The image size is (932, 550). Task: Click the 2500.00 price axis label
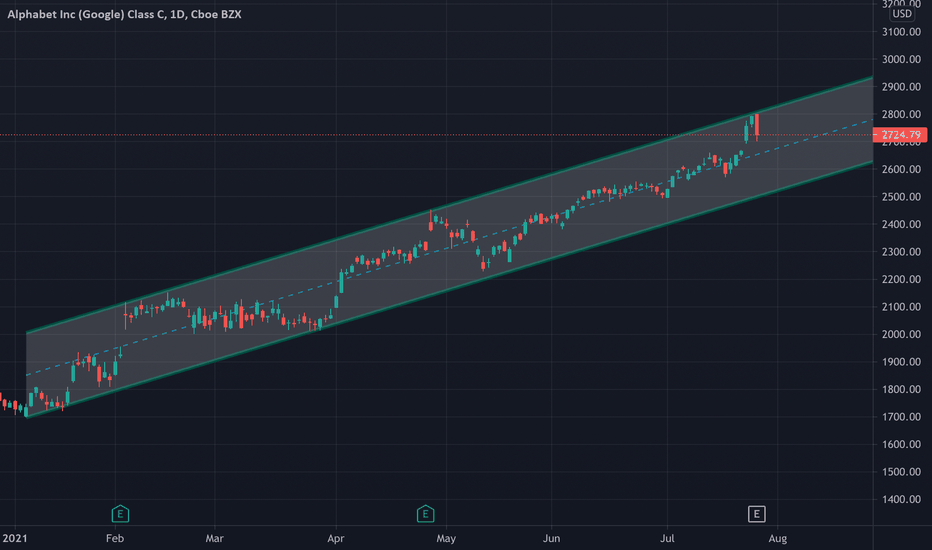coord(901,197)
